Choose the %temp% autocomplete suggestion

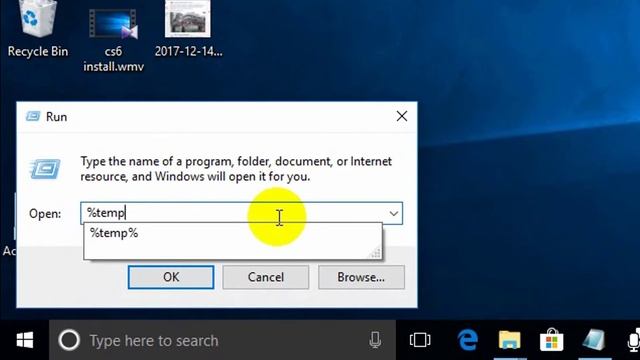(233, 233)
